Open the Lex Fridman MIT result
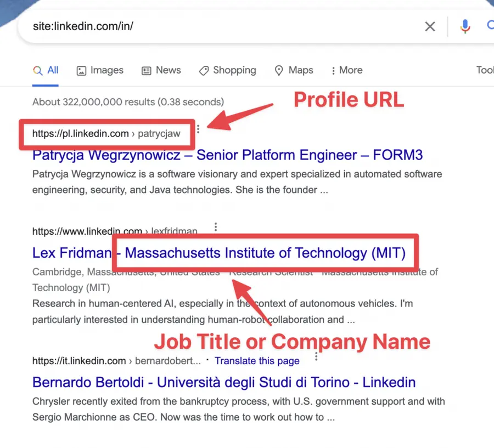This screenshot has height=448, width=494. point(220,253)
